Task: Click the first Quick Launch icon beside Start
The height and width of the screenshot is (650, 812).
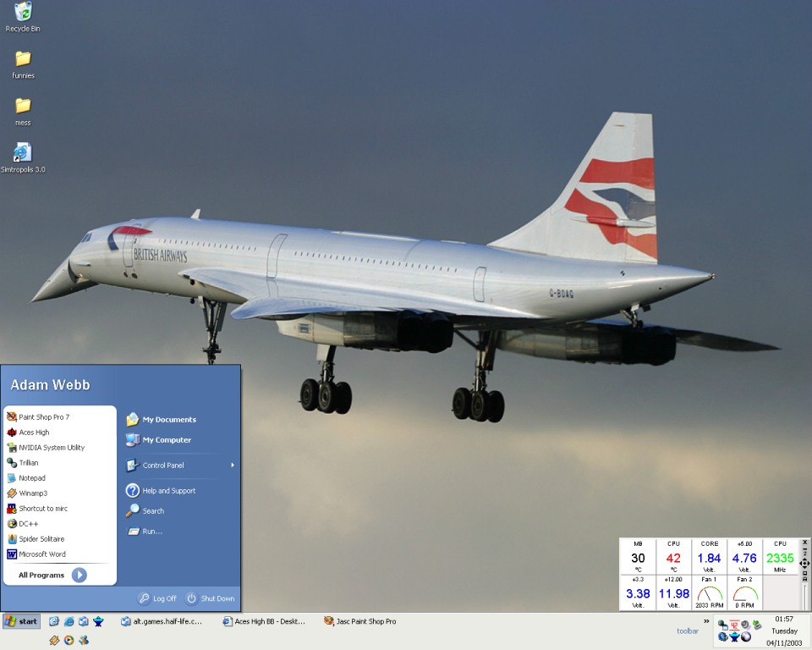Action: pos(54,621)
